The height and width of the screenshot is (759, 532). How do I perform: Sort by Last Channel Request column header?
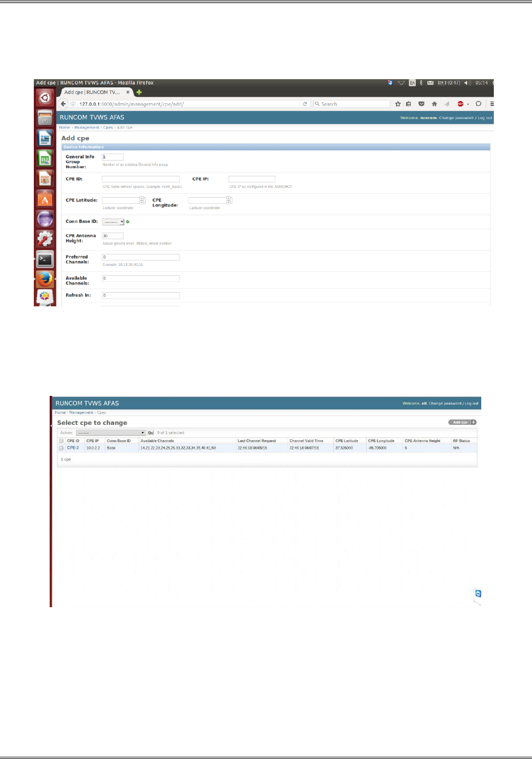[x=257, y=441]
